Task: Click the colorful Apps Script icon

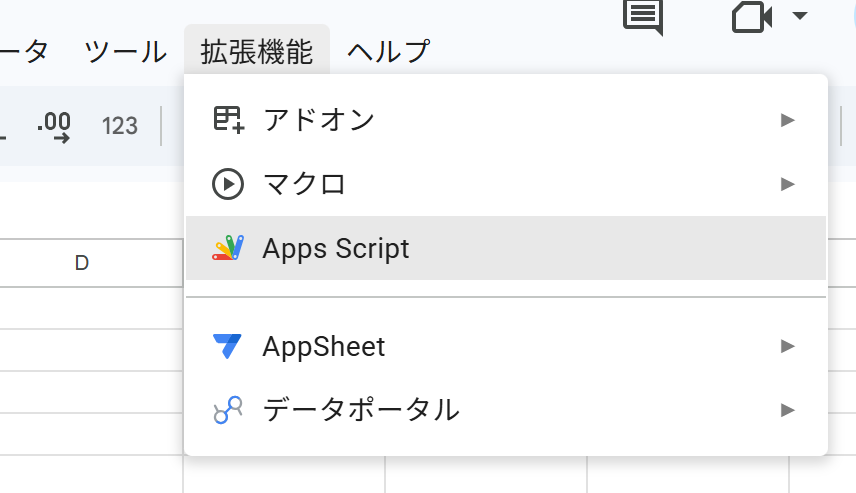Action: [228, 248]
